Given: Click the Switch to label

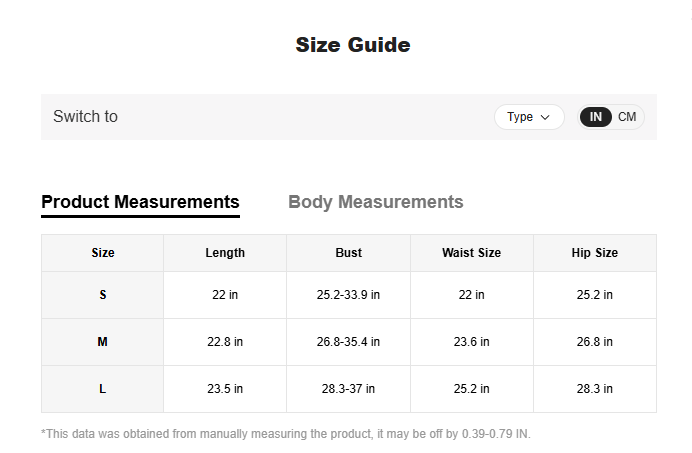Looking at the screenshot, I should [x=85, y=117].
